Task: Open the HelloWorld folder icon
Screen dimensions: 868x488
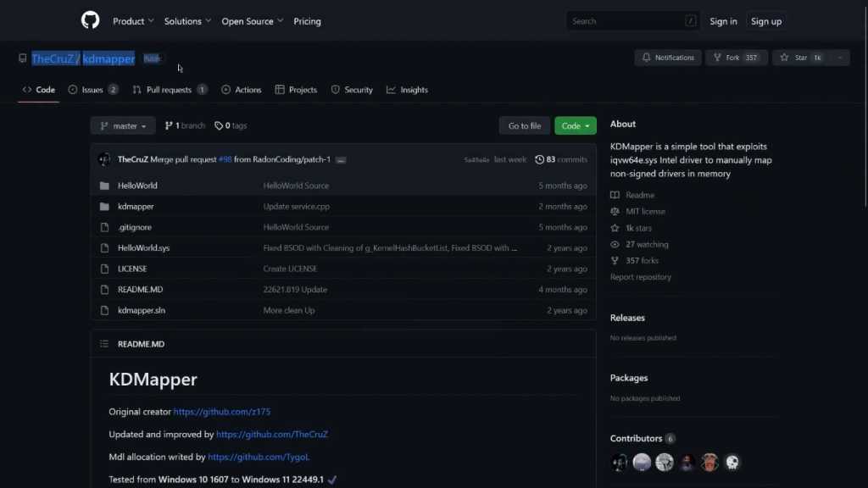Action: point(104,186)
